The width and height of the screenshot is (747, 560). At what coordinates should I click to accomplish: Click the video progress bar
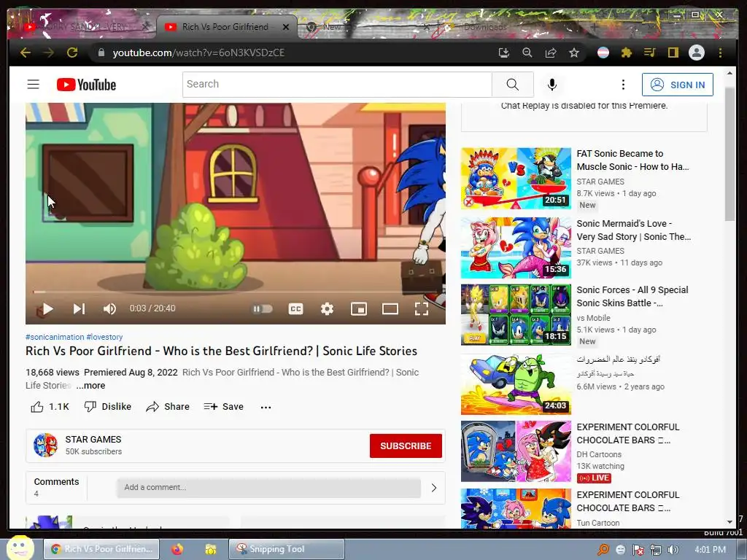click(x=236, y=292)
